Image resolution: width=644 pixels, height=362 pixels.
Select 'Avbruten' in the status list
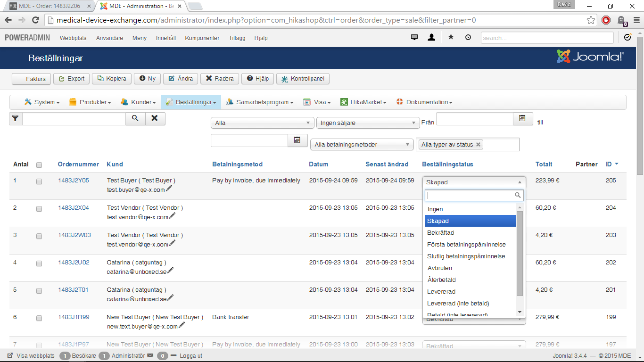471,268
